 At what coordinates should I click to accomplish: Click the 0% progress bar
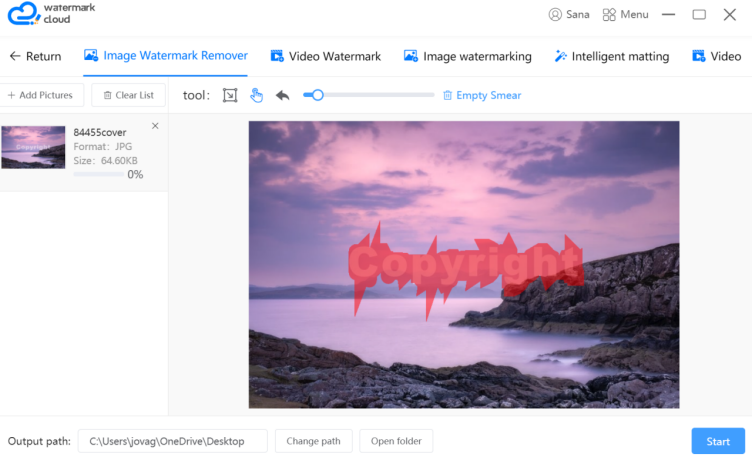[x=98, y=174]
